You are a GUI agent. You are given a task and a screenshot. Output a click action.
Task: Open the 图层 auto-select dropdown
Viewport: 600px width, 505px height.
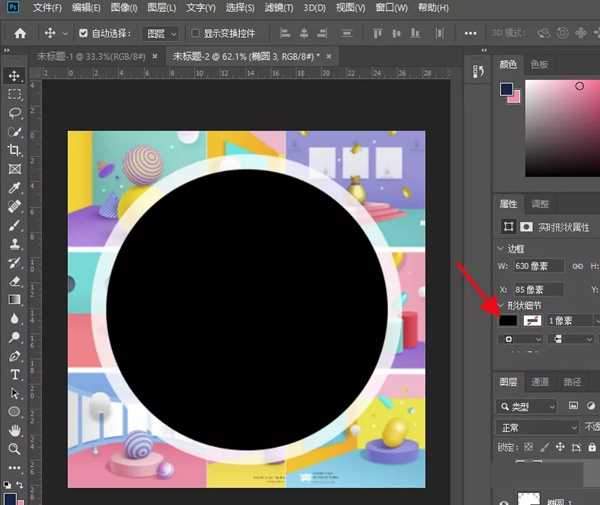[x=160, y=33]
